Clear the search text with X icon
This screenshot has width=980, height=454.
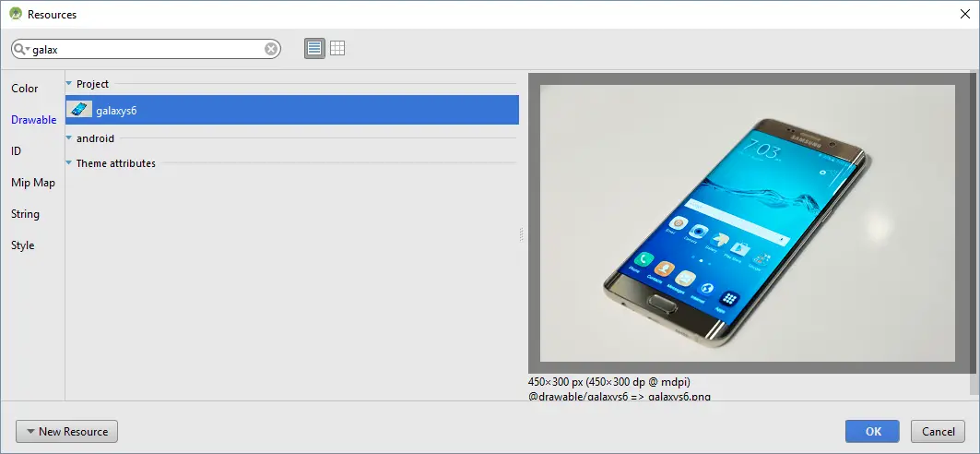[271, 49]
